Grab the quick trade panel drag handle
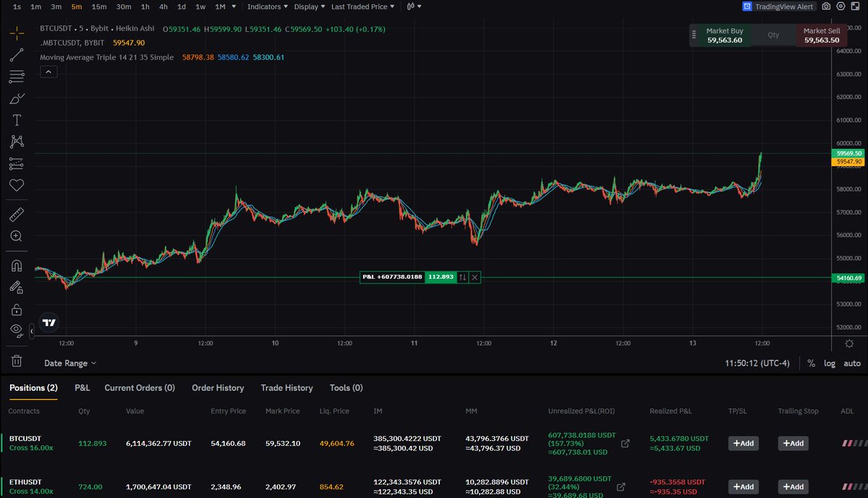This screenshot has width=868, height=498. click(x=694, y=35)
